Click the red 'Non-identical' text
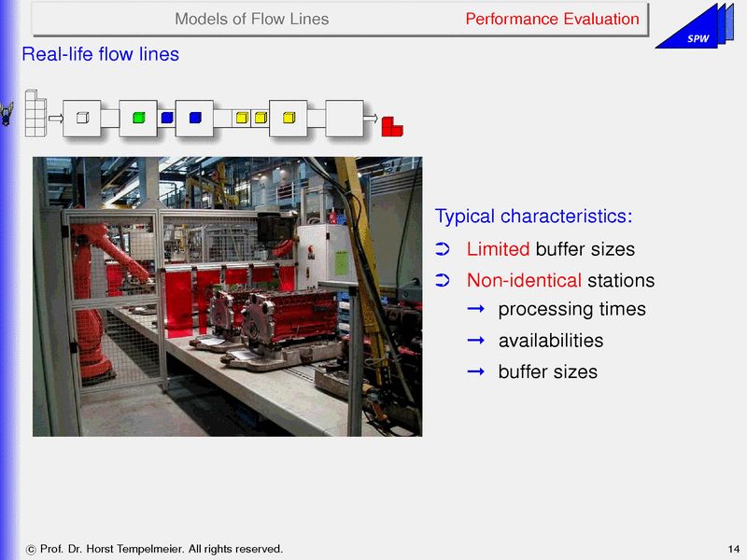 click(x=524, y=280)
